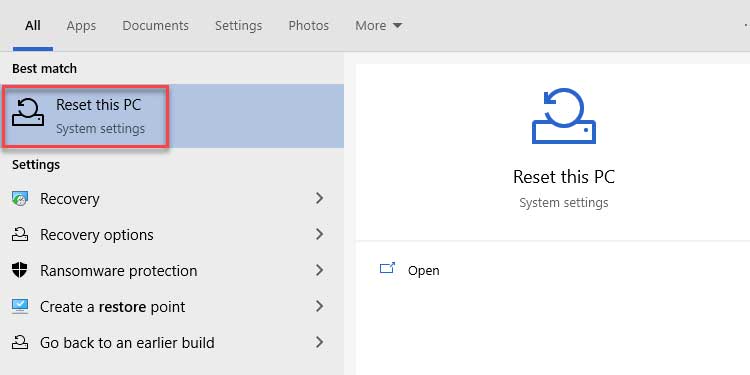This screenshot has width=750, height=375.
Task: Click the Recovery control panel icon
Action: pyautogui.click(x=20, y=199)
